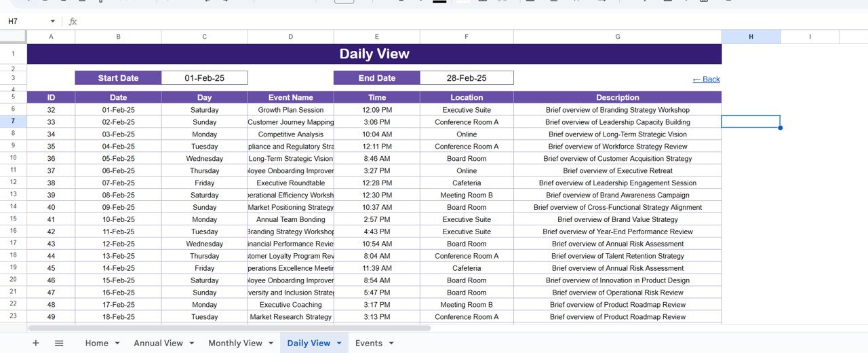Open the all sheets list icon
This screenshot has width=868, height=353.
click(59, 343)
